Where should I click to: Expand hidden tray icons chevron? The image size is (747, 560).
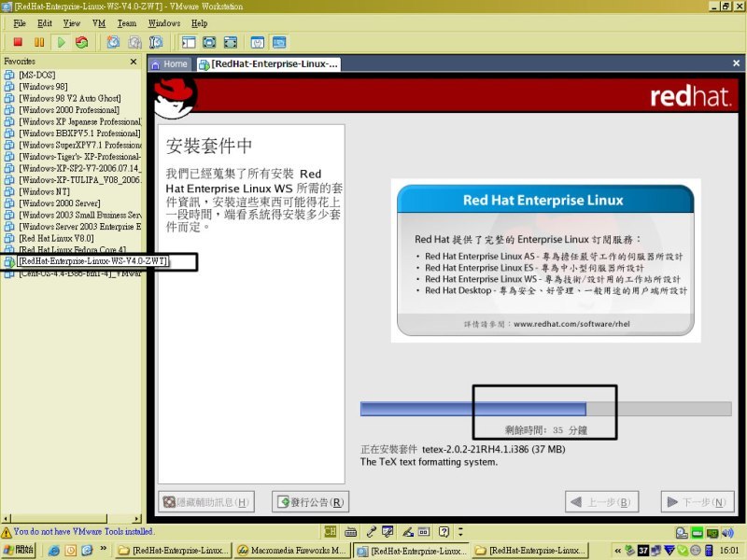618,551
